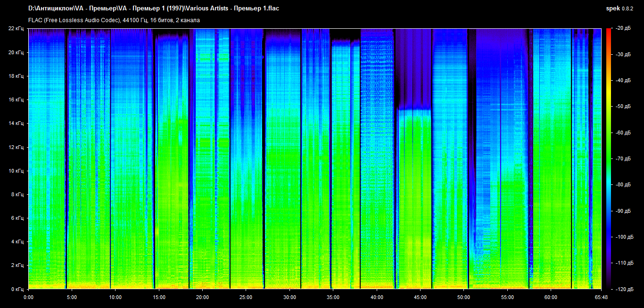Image resolution: width=644 pixels, height=308 pixels.
Task: Click the -50 дБ scale label
Action: 624,107
